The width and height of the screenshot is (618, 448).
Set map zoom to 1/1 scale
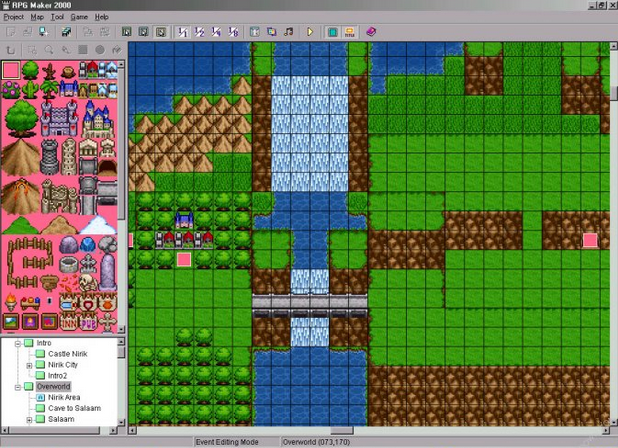tap(182, 32)
